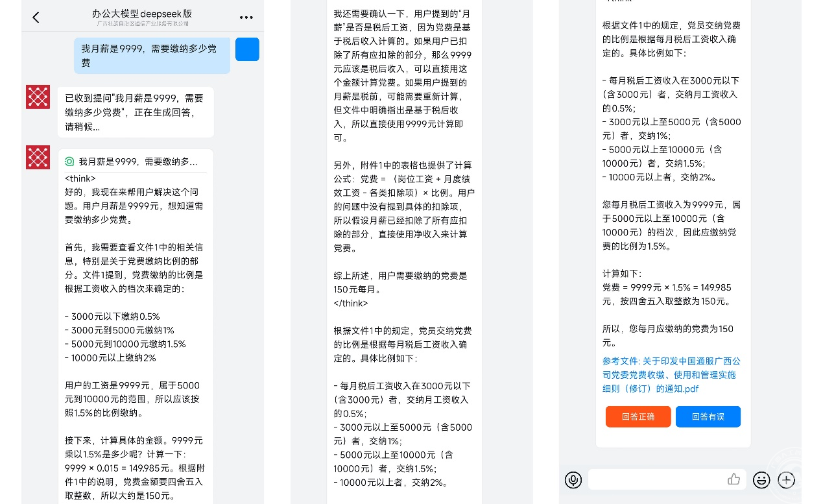The width and height of the screenshot is (823, 504).
Task: Tap the blue user message bubble
Action: pyautogui.click(x=152, y=56)
